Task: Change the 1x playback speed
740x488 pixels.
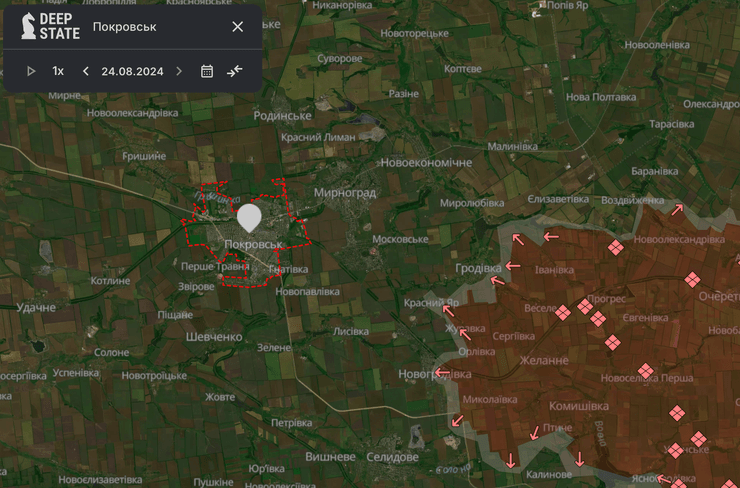Action: coord(58,71)
